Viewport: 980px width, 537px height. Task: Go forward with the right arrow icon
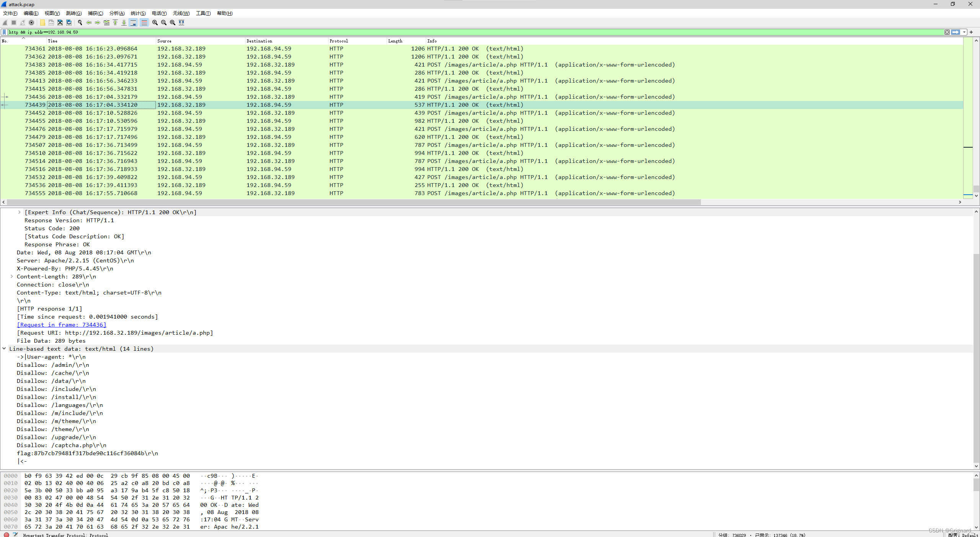(98, 23)
